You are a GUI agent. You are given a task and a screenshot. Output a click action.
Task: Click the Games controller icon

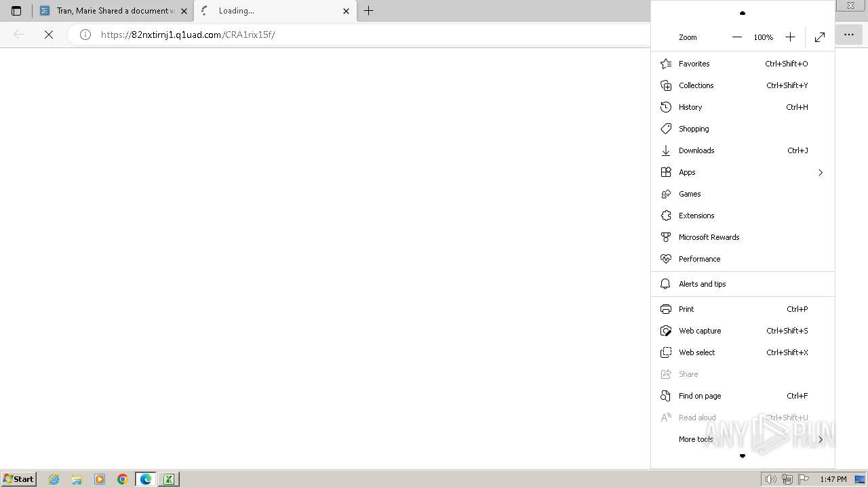(666, 194)
